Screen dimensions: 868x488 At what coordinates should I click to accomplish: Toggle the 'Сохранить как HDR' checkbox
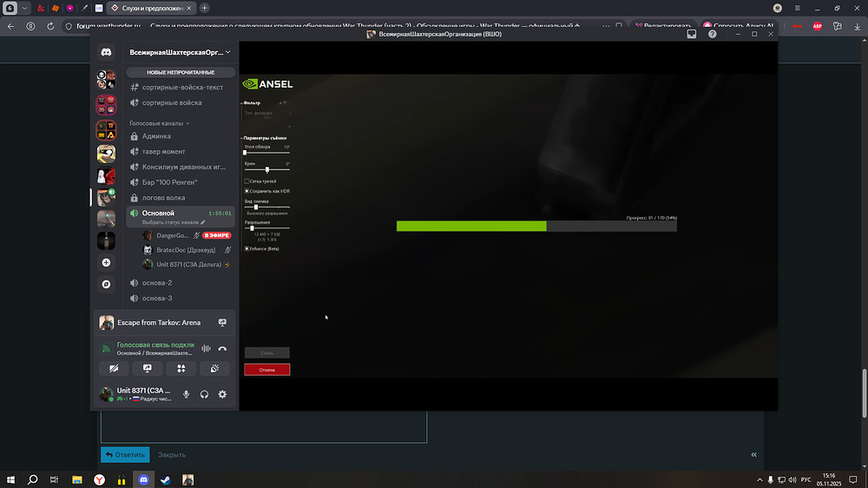tap(247, 190)
